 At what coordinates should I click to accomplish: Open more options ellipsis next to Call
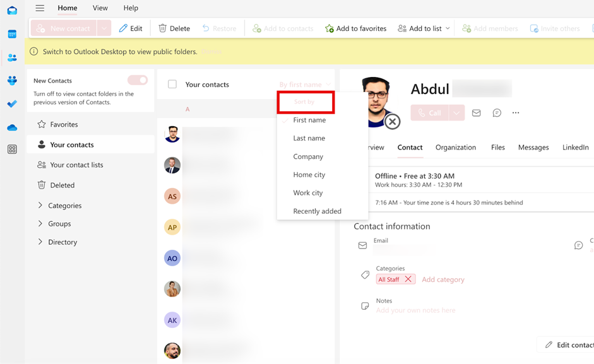(516, 113)
